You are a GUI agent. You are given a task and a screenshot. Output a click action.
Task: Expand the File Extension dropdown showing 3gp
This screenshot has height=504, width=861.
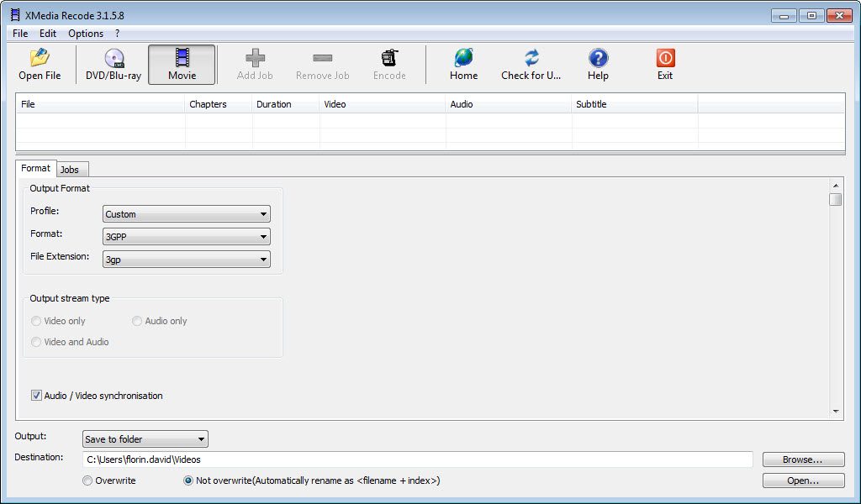coord(187,260)
